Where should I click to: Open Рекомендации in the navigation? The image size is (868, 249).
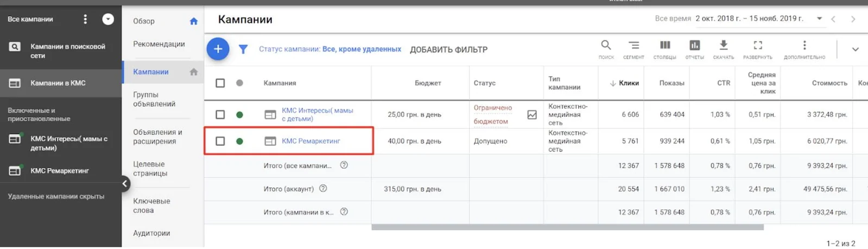point(159,44)
